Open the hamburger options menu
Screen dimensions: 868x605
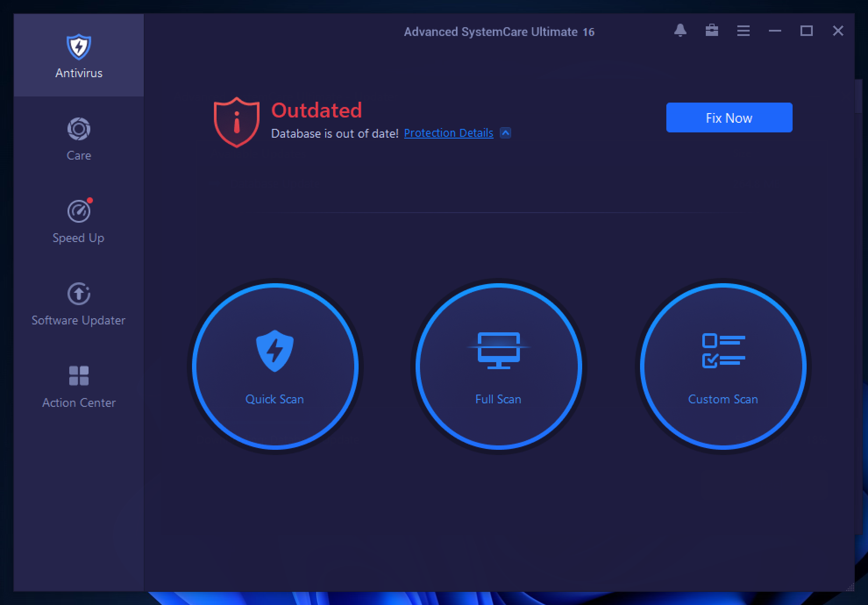tap(743, 31)
